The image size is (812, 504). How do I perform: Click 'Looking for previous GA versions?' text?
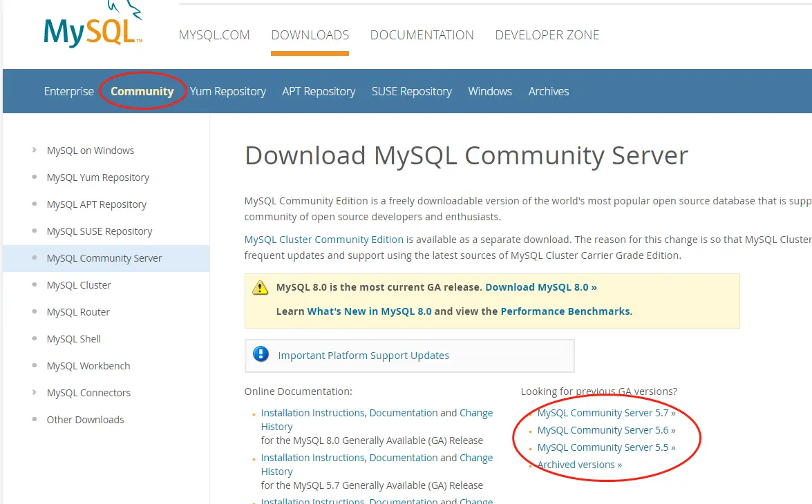(599, 391)
